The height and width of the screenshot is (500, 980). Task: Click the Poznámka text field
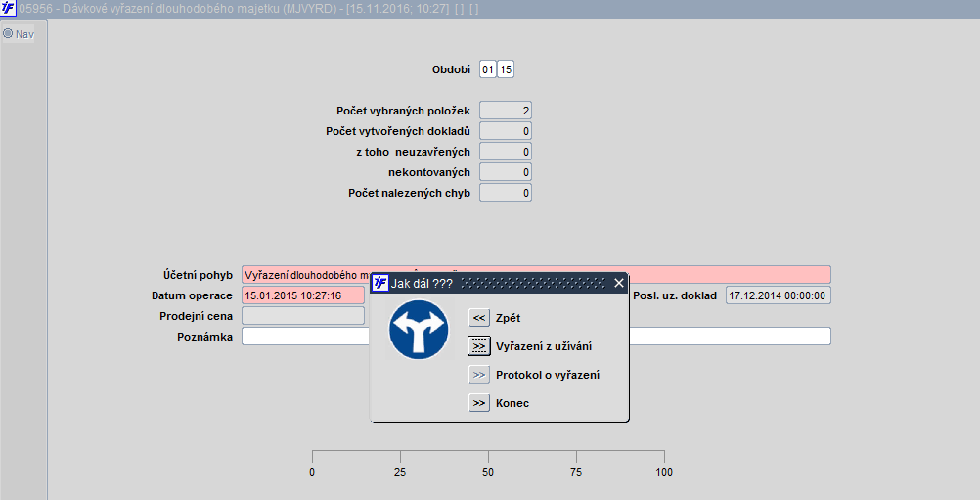tap(536, 337)
